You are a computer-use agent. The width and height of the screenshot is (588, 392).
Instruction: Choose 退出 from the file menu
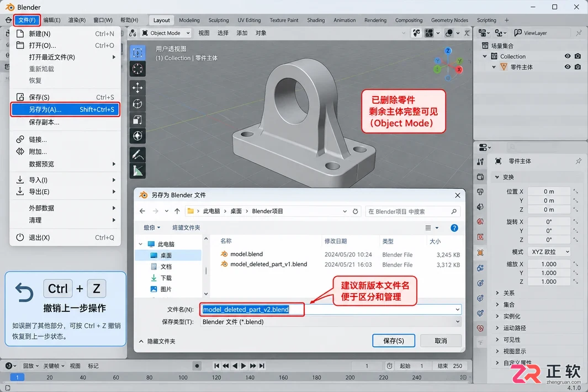click(65, 237)
